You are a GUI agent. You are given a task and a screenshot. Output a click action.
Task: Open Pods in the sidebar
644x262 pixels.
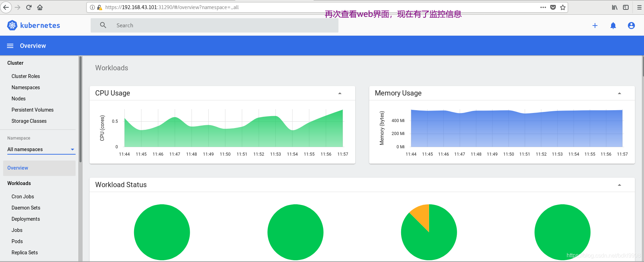pyautogui.click(x=17, y=241)
